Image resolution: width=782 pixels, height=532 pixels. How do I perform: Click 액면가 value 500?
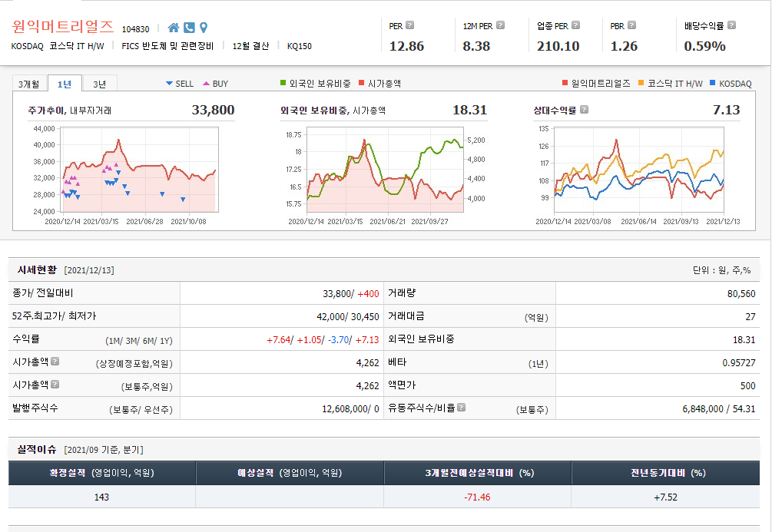747,386
